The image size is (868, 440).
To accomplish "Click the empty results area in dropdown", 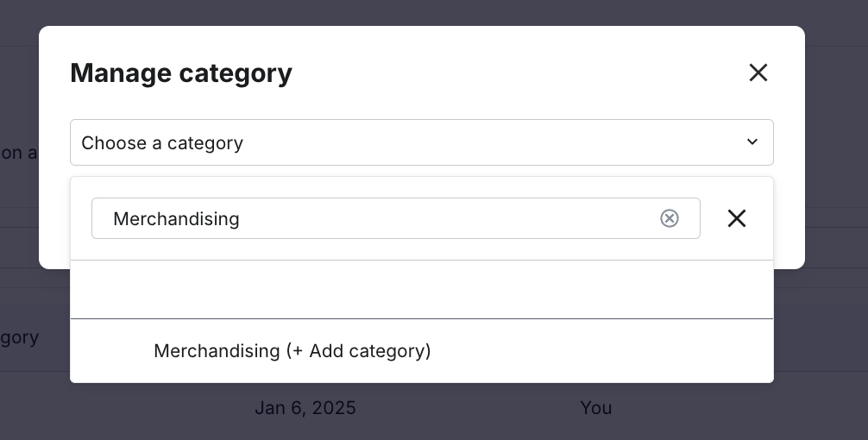I will [422, 290].
